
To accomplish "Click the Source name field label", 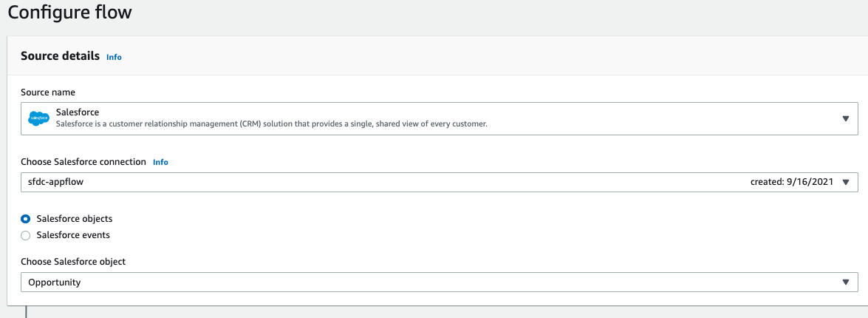I will click(x=48, y=92).
